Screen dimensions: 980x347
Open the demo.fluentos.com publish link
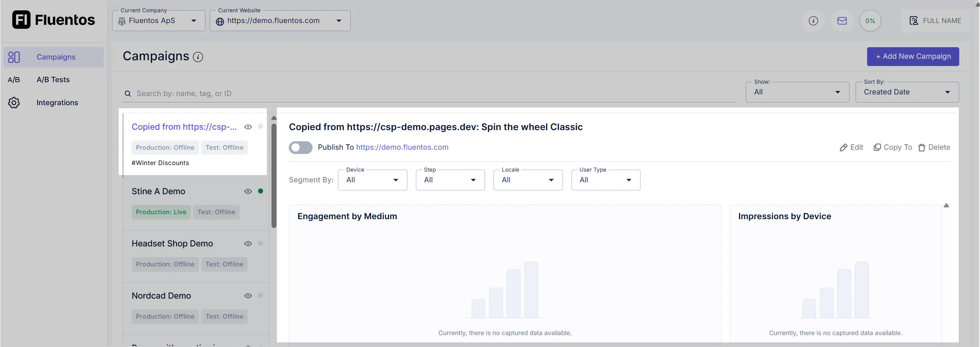click(402, 147)
